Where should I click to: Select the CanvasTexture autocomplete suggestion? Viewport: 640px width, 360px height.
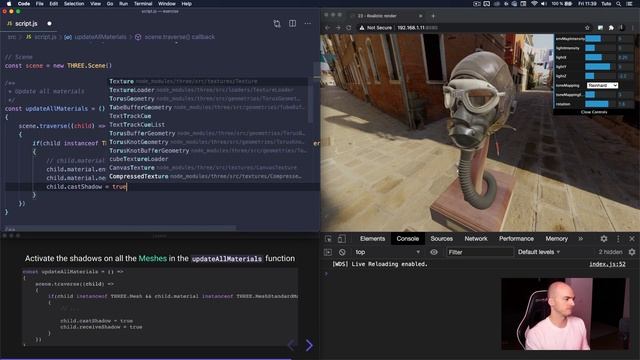(208, 168)
